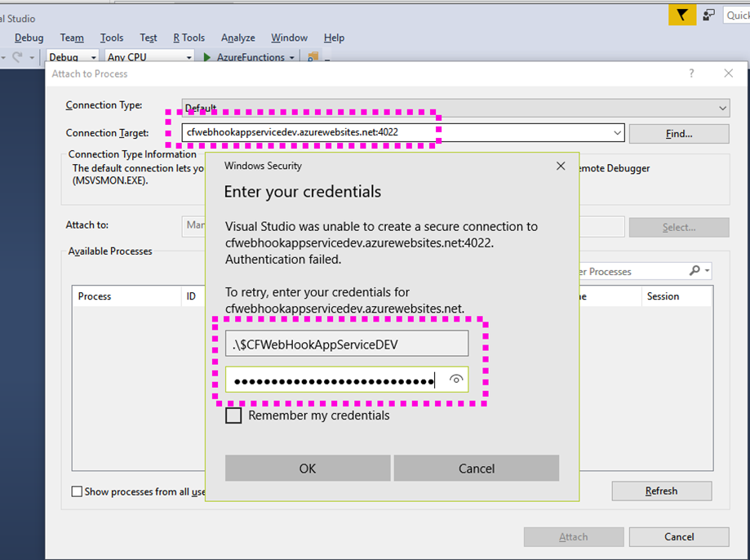Screen dimensions: 750x560
Task: Click the yellow feedback filter flag icon
Action: pyautogui.click(x=682, y=16)
